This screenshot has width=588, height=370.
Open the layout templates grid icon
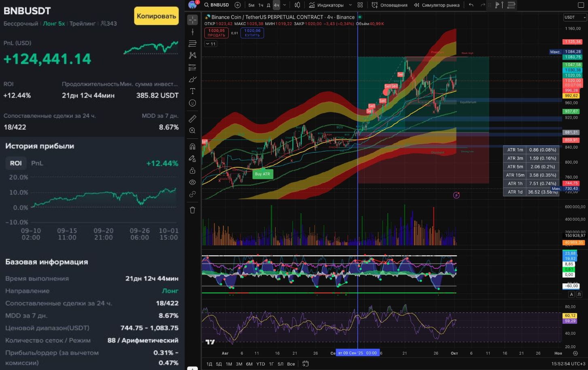(x=360, y=5)
